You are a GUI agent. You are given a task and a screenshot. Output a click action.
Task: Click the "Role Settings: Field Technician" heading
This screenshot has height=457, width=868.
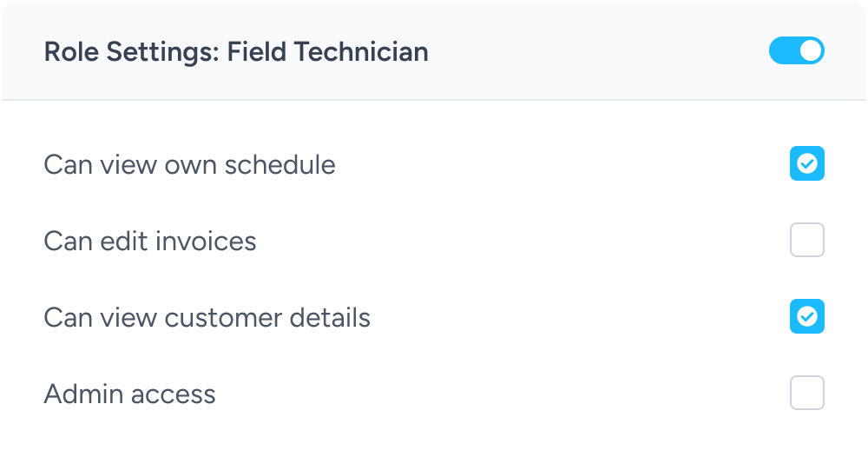(x=235, y=52)
